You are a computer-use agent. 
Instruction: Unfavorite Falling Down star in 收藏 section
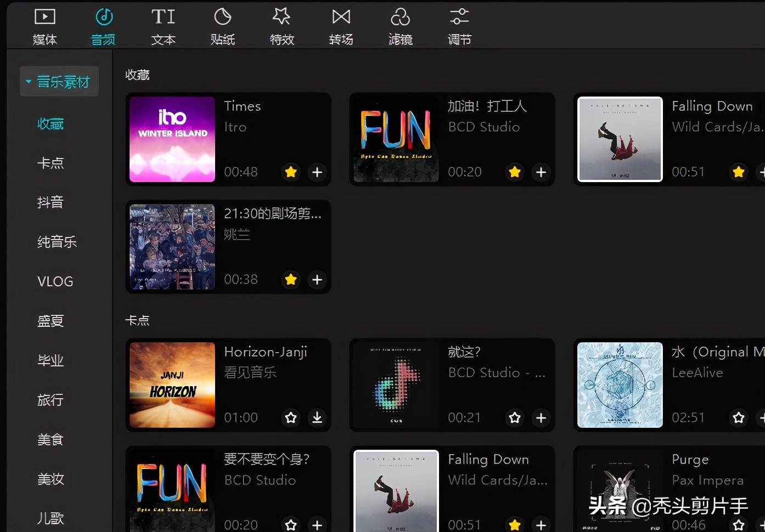(739, 172)
